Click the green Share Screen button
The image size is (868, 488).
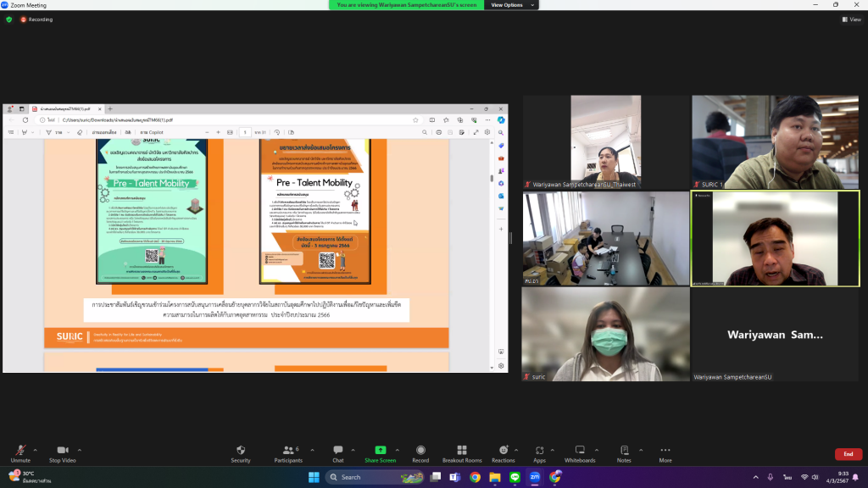click(x=381, y=454)
